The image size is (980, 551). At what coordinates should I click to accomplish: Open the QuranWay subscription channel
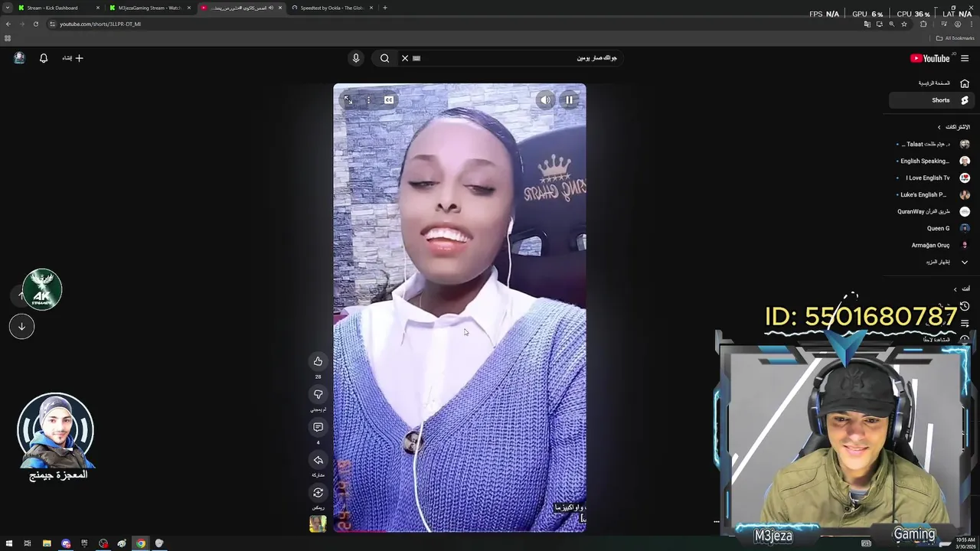click(x=930, y=211)
